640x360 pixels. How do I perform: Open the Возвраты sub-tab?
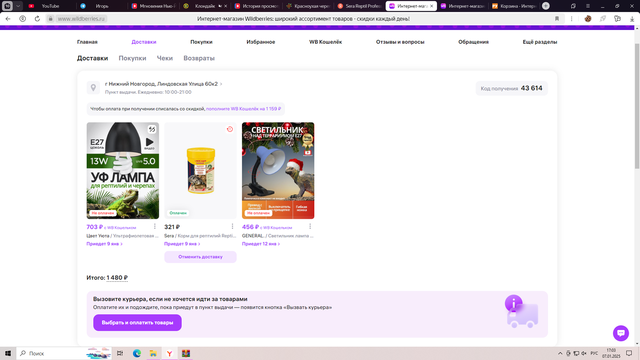199,58
